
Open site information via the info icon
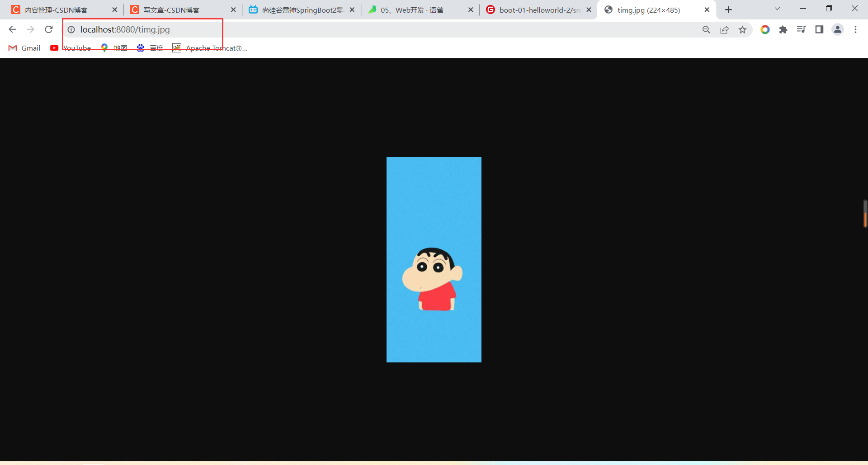71,30
